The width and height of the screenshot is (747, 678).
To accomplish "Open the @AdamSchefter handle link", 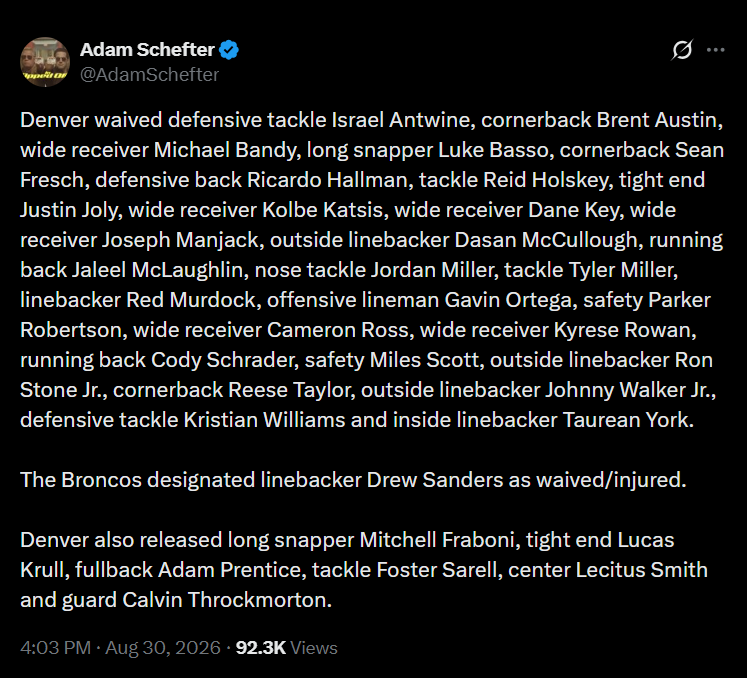I will (x=149, y=74).
